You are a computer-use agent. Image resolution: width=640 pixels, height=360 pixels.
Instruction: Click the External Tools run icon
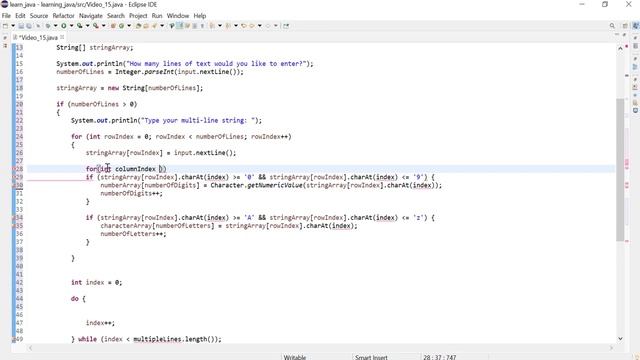[x=96, y=26]
